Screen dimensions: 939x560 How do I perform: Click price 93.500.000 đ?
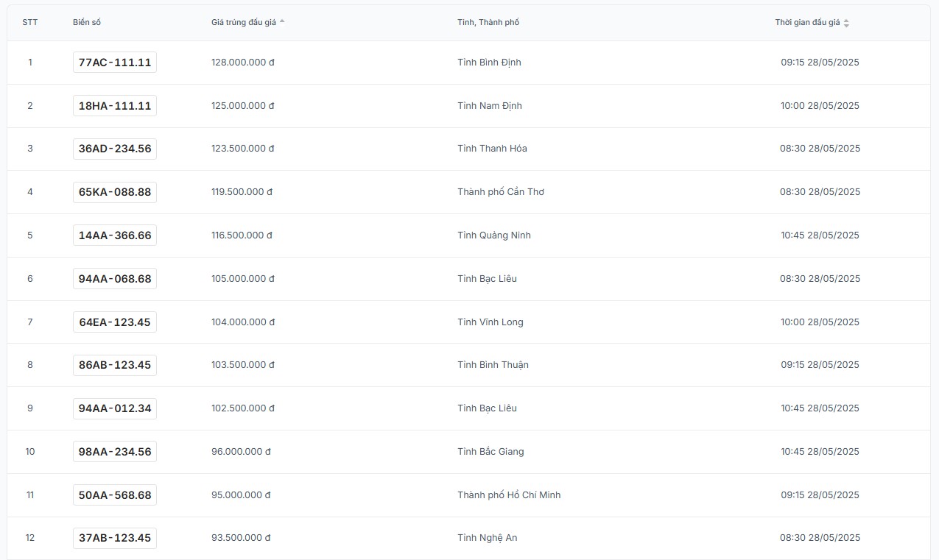(241, 538)
